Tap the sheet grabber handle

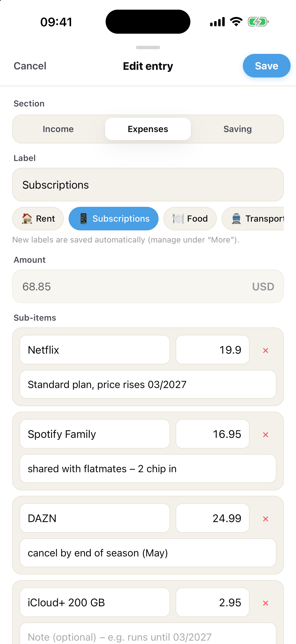tap(148, 48)
